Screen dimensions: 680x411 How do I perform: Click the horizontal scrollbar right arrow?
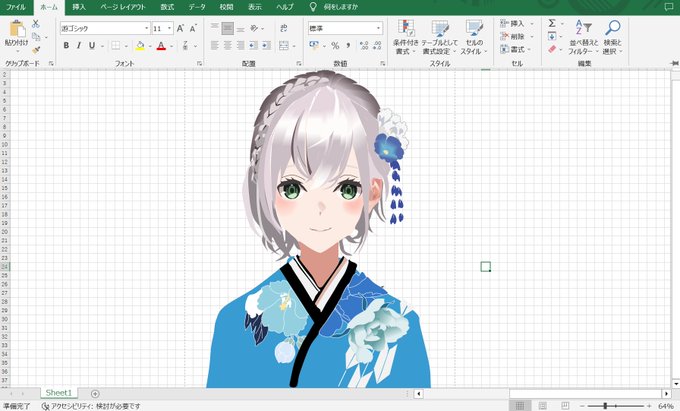(666, 394)
